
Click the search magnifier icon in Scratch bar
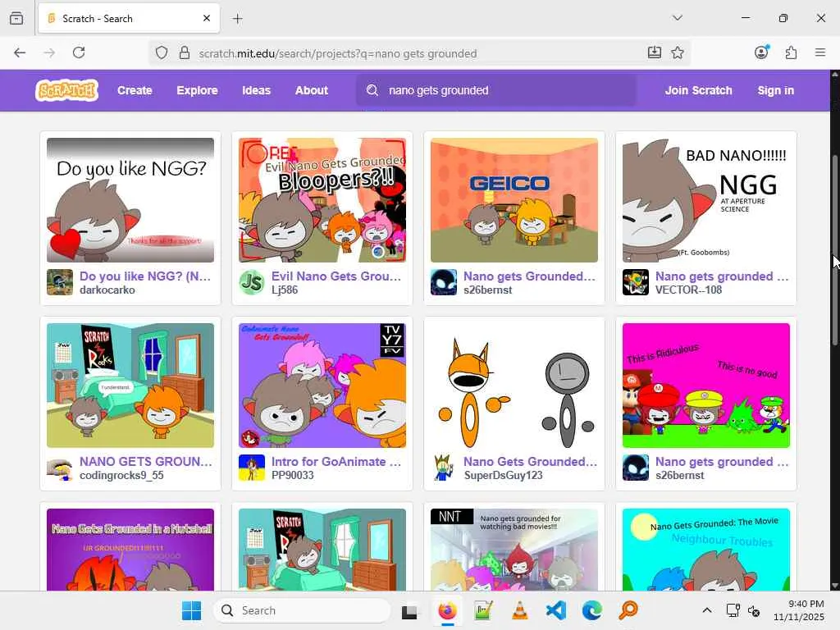click(x=372, y=90)
